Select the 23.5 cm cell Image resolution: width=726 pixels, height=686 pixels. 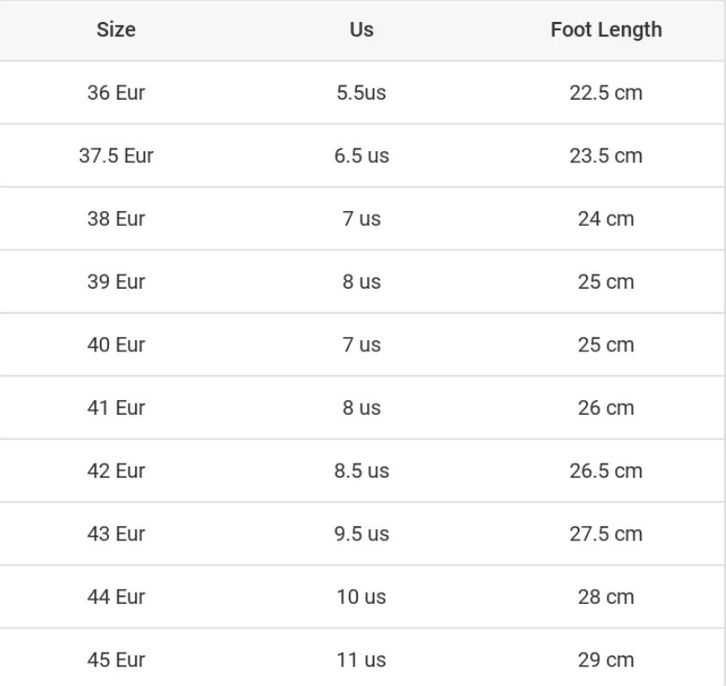606,156
